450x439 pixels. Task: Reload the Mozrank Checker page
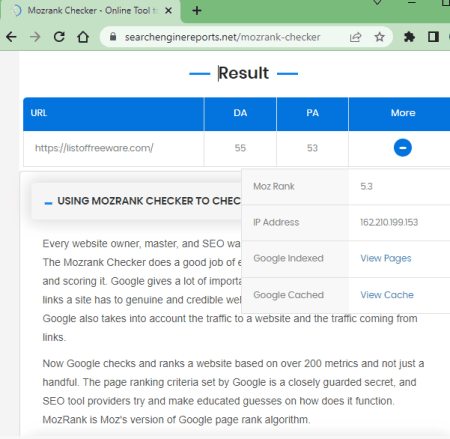coord(59,37)
